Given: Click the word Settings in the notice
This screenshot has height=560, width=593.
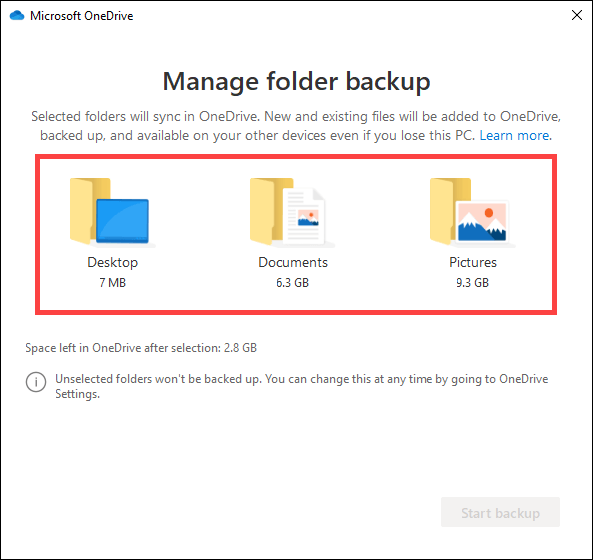Looking at the screenshot, I should point(77,394).
